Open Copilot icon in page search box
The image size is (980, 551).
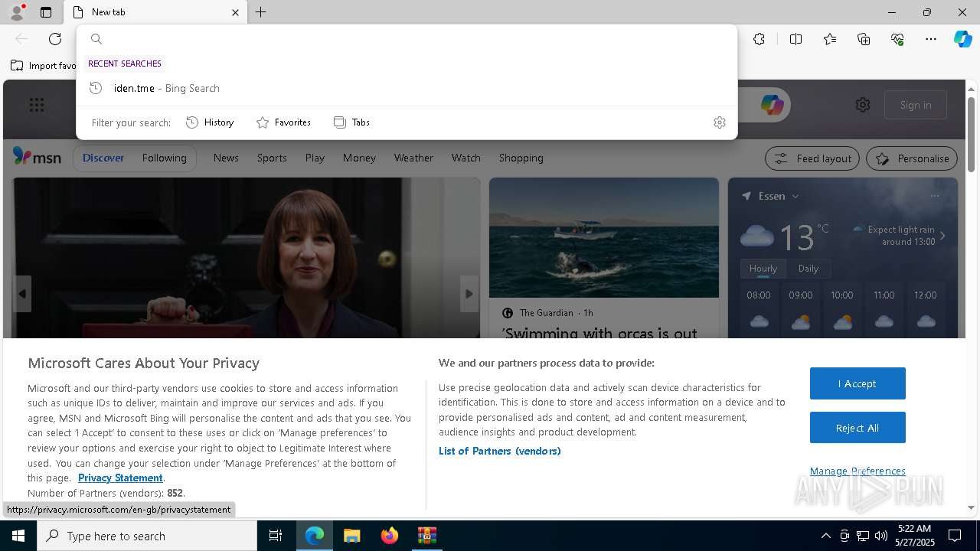click(772, 105)
